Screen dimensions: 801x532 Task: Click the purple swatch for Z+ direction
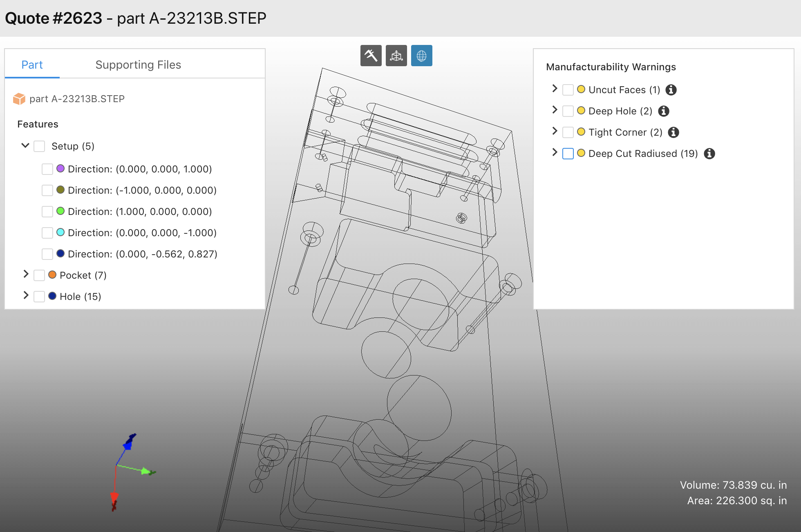[60, 168]
